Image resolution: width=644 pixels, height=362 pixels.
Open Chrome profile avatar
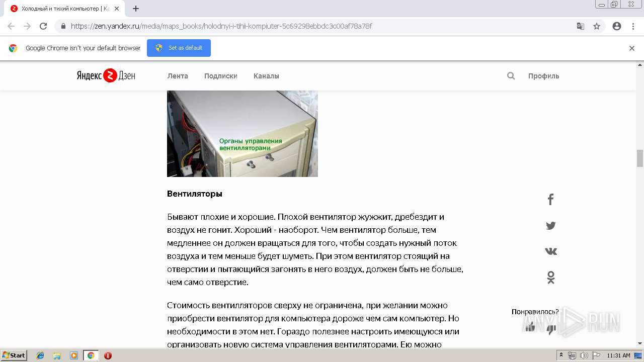tap(617, 26)
